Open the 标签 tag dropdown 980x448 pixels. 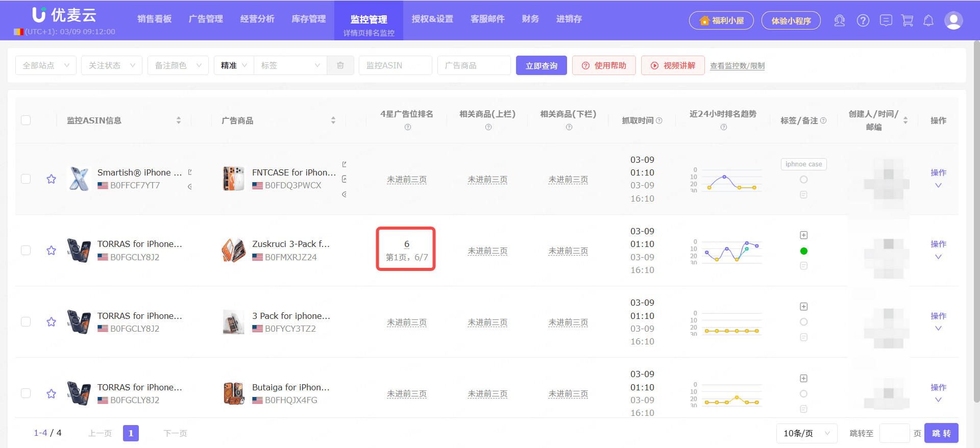(x=290, y=65)
